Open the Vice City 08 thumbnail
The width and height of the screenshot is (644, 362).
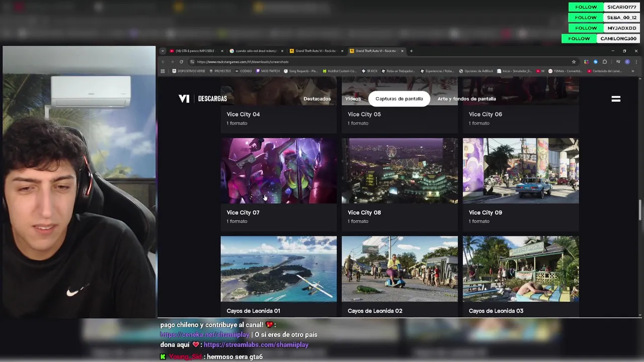click(x=399, y=171)
